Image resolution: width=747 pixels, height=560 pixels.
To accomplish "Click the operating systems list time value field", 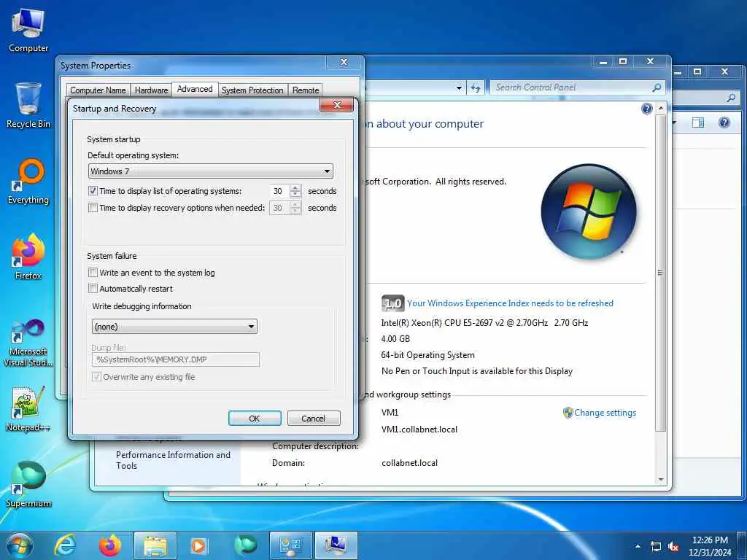I will [279, 191].
